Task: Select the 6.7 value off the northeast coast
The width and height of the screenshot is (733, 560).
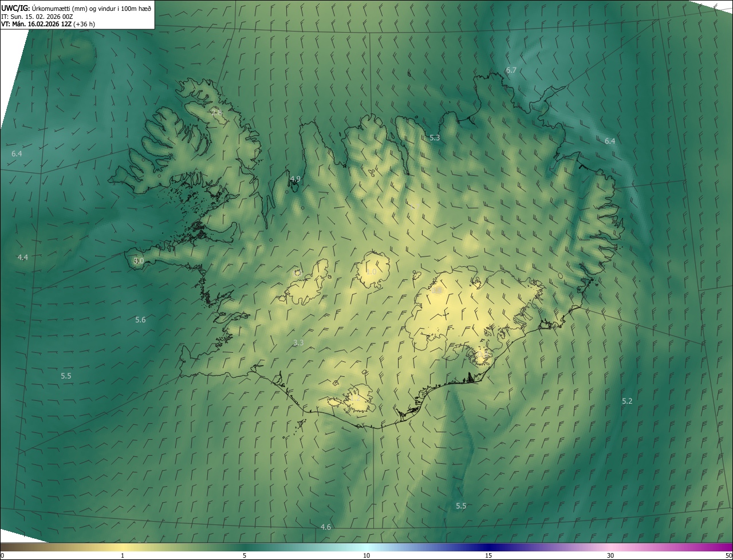Action: point(511,70)
